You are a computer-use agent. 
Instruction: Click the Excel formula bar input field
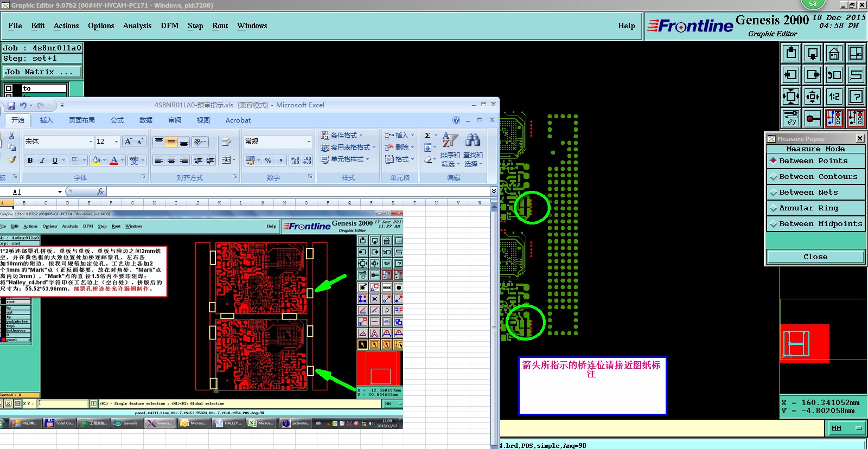click(x=298, y=191)
